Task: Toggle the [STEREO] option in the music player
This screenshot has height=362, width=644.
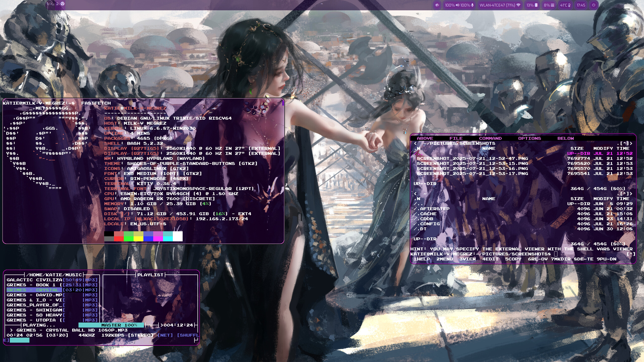Action: 140,335
